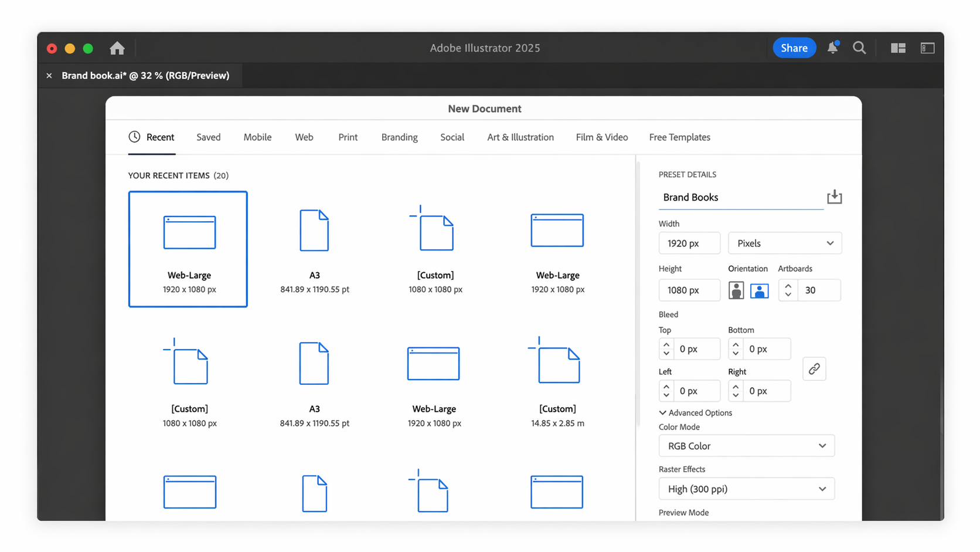
Task: Click the YOUR RECENT ITEMS heading
Action: [x=178, y=175]
